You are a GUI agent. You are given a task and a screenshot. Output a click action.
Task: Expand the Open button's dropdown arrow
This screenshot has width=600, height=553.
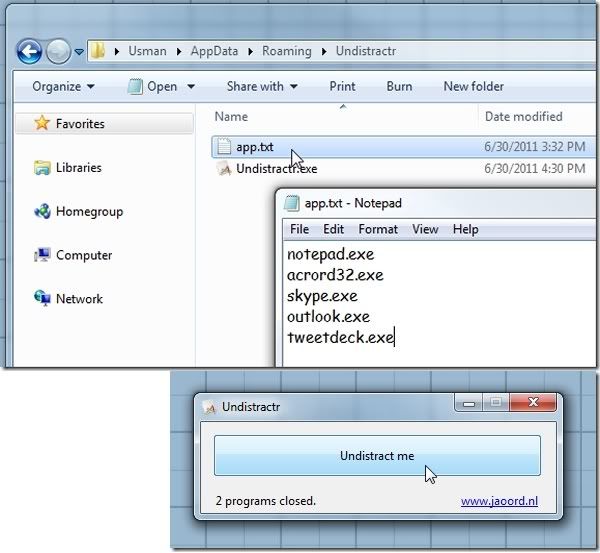click(x=191, y=87)
